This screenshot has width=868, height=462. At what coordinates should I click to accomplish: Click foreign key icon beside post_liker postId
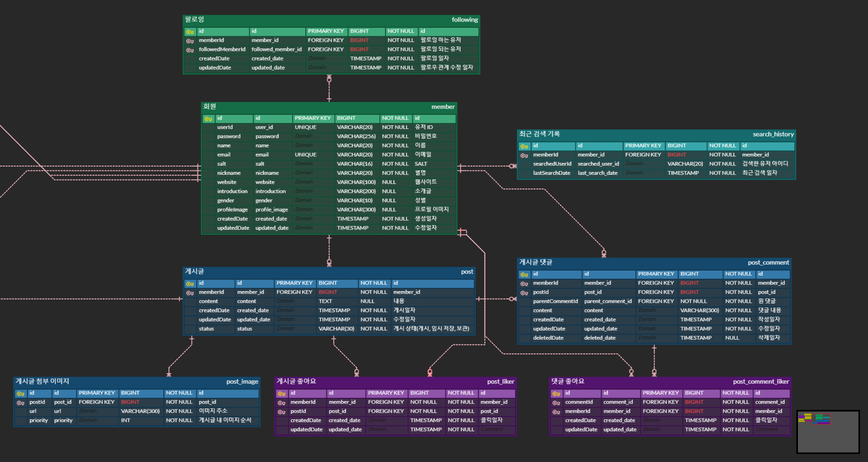pos(282,412)
